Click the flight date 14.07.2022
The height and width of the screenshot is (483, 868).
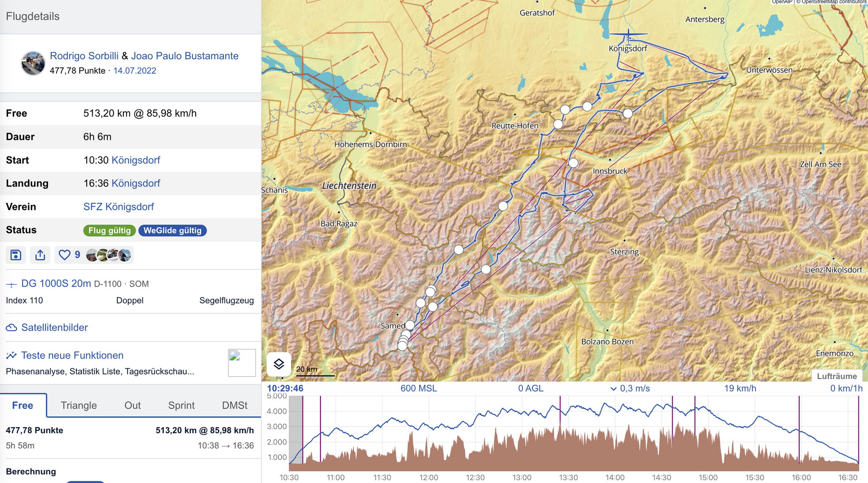pos(135,71)
